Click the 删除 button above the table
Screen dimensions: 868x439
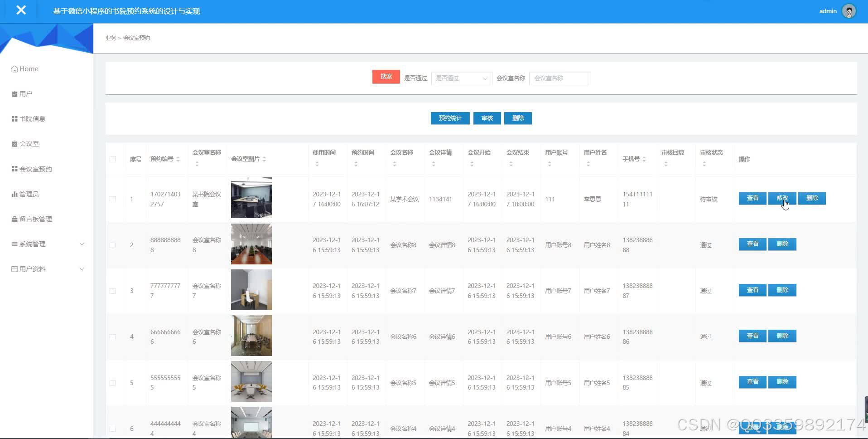[518, 118]
